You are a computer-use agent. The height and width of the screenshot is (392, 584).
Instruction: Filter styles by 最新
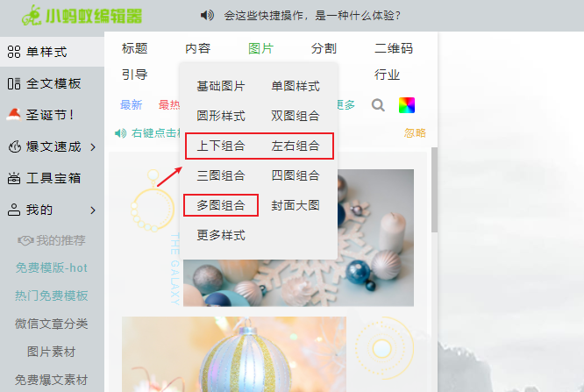coord(132,105)
